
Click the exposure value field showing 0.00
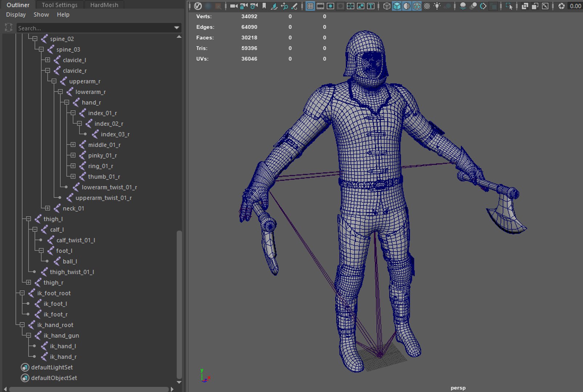(575, 6)
